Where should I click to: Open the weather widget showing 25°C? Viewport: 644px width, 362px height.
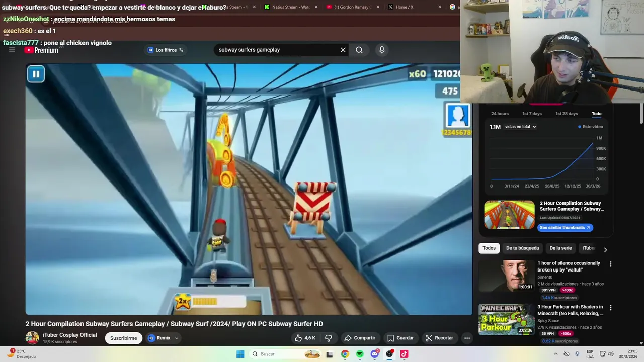pos(21,354)
